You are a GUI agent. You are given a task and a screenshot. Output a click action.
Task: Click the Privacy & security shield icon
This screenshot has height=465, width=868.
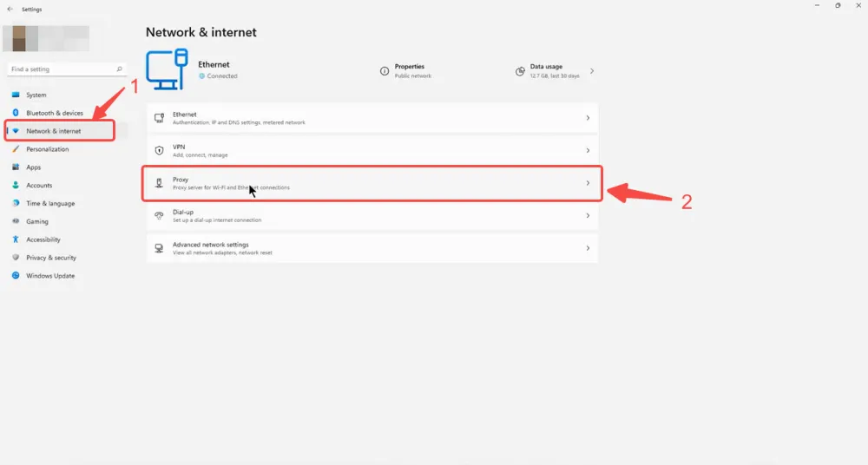point(16,258)
